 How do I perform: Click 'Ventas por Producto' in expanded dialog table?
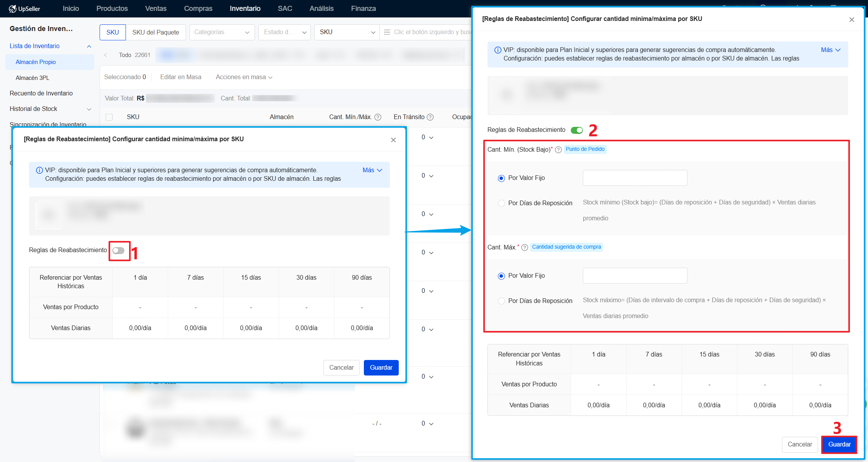(x=529, y=384)
